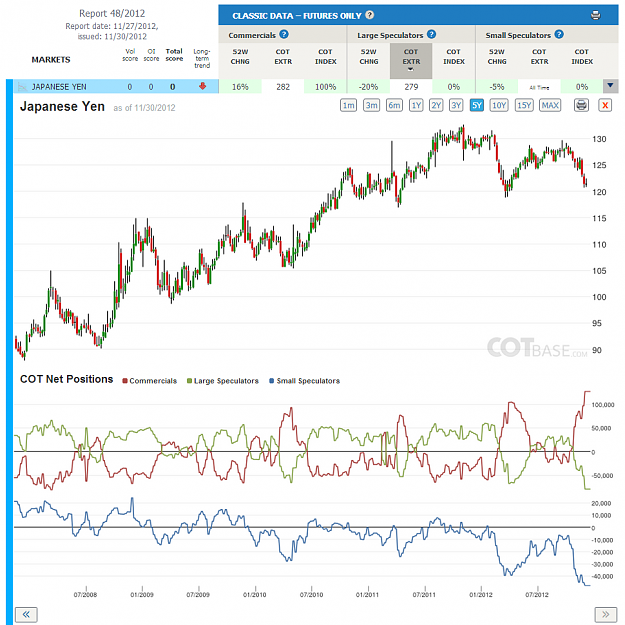Click the printer icon in blue header
Viewport: 625px width, 625px height.
pyautogui.click(x=596, y=16)
